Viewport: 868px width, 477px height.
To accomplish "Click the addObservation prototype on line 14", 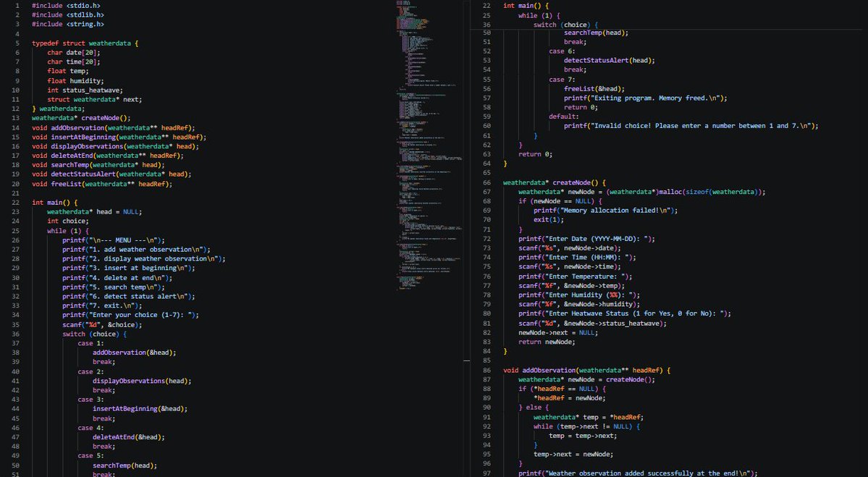I will coord(114,128).
